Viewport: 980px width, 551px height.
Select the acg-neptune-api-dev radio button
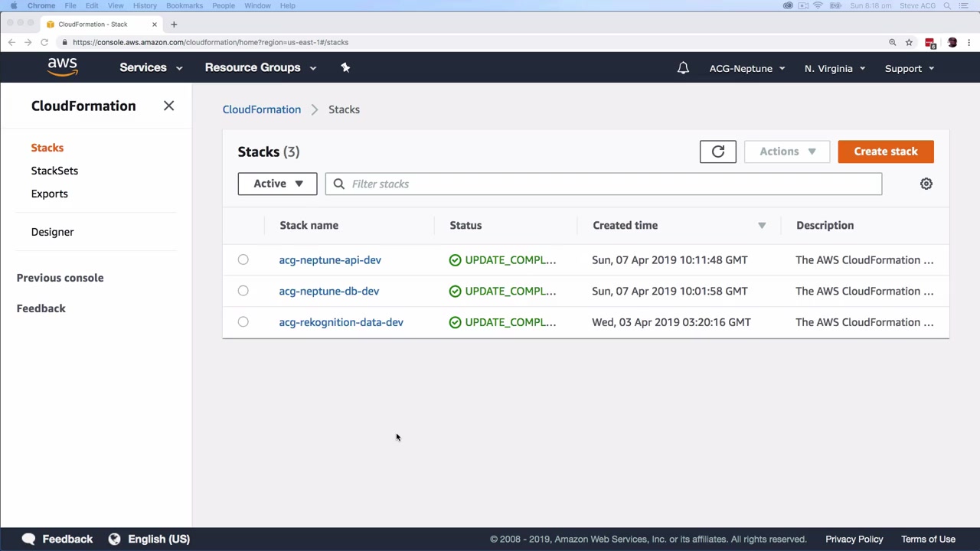click(243, 259)
